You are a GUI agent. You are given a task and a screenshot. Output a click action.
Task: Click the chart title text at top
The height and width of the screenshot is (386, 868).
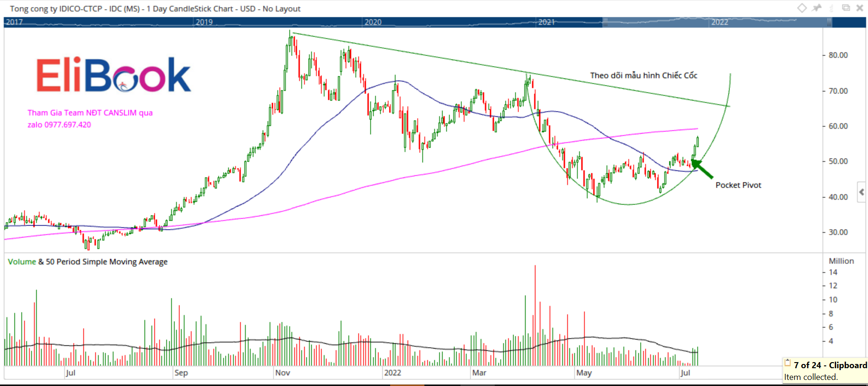click(x=155, y=8)
